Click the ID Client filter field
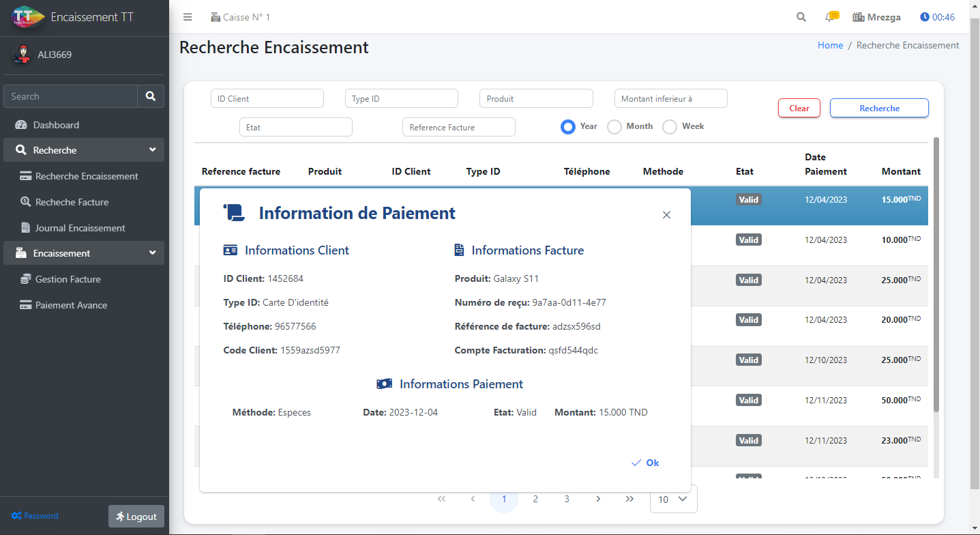The height and width of the screenshot is (535, 980). (267, 98)
